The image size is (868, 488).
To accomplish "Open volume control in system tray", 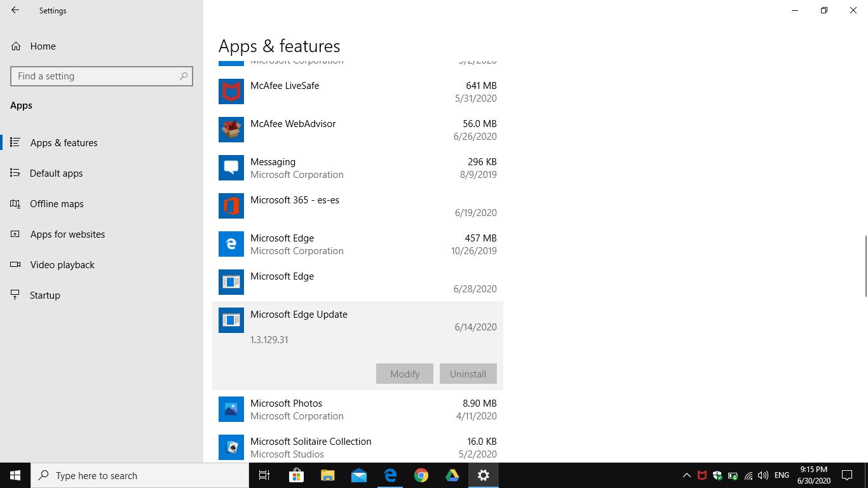I will point(763,475).
